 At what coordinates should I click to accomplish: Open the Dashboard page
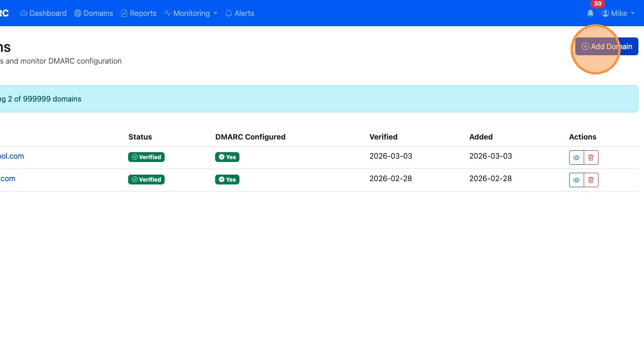point(43,13)
